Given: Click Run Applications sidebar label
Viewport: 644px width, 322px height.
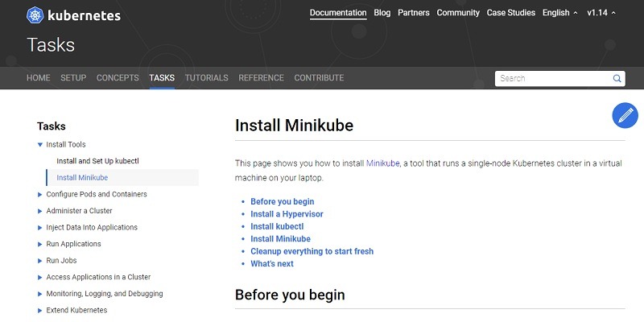Looking at the screenshot, I should point(73,244).
